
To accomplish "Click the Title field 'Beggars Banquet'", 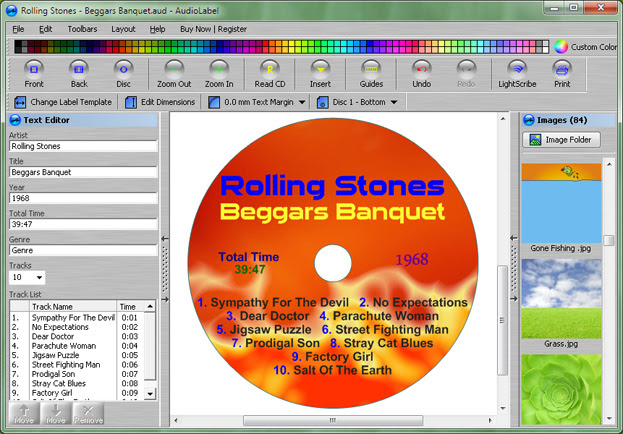I will click(83, 172).
